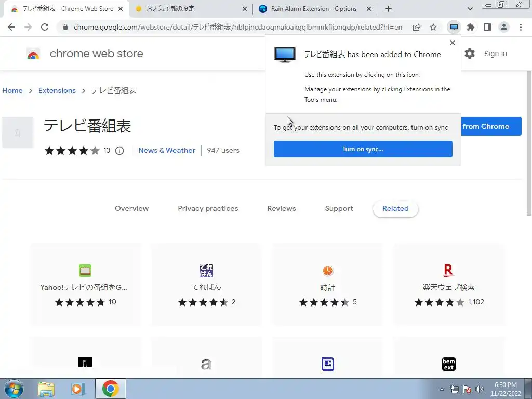Viewport: 532px width, 399px height.
Task: Open Yahoo!テレビの番組 extension card
Action: (86, 285)
